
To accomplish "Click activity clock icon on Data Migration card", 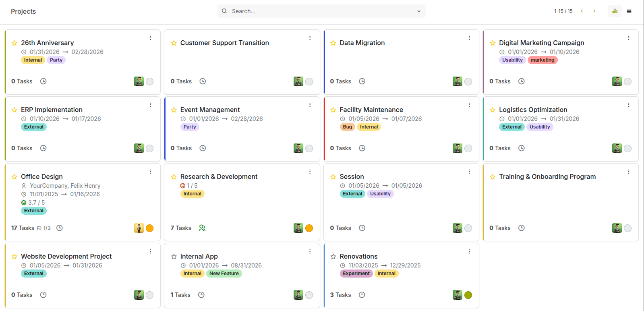I will (x=362, y=81).
